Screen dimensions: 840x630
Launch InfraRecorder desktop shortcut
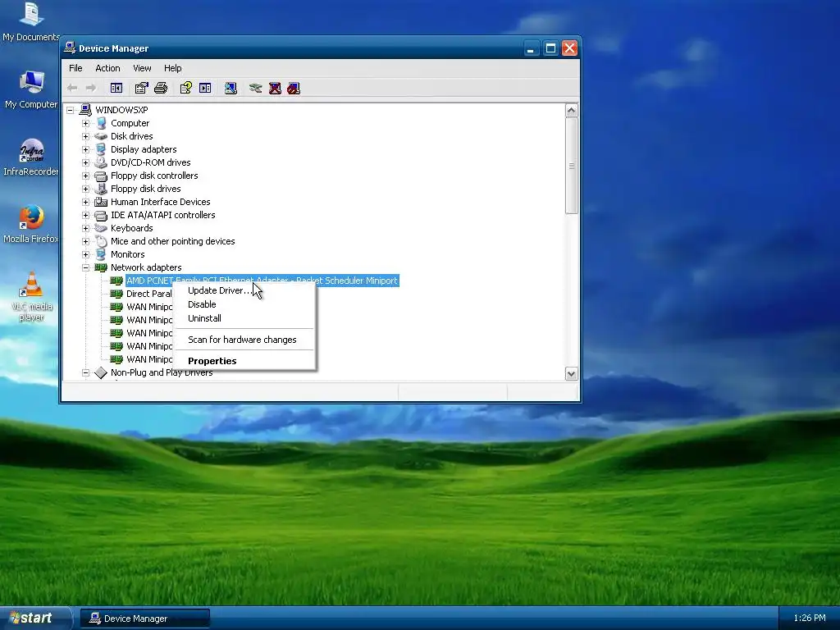pyautogui.click(x=31, y=157)
